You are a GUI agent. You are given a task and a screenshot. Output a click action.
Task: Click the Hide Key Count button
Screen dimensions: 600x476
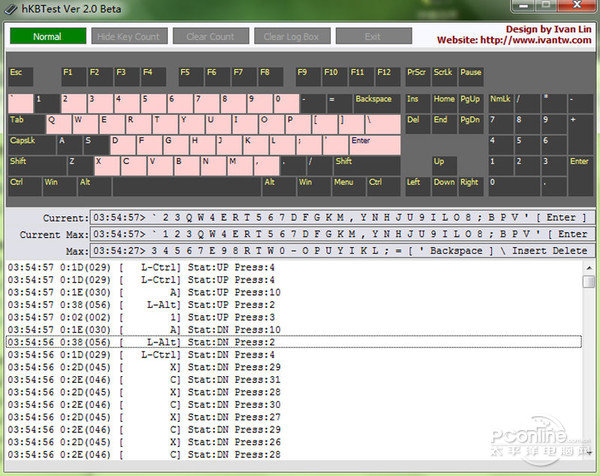click(129, 36)
